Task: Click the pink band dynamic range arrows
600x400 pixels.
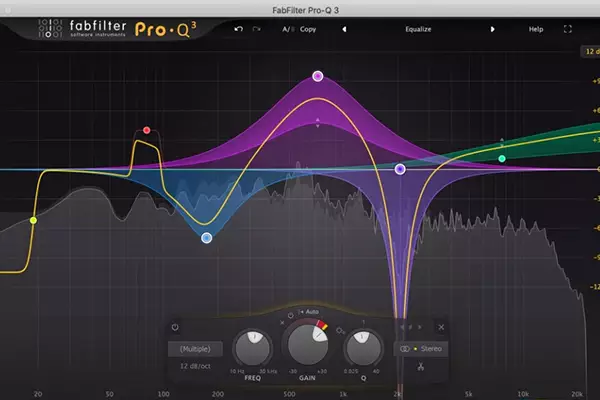Action: (318, 123)
